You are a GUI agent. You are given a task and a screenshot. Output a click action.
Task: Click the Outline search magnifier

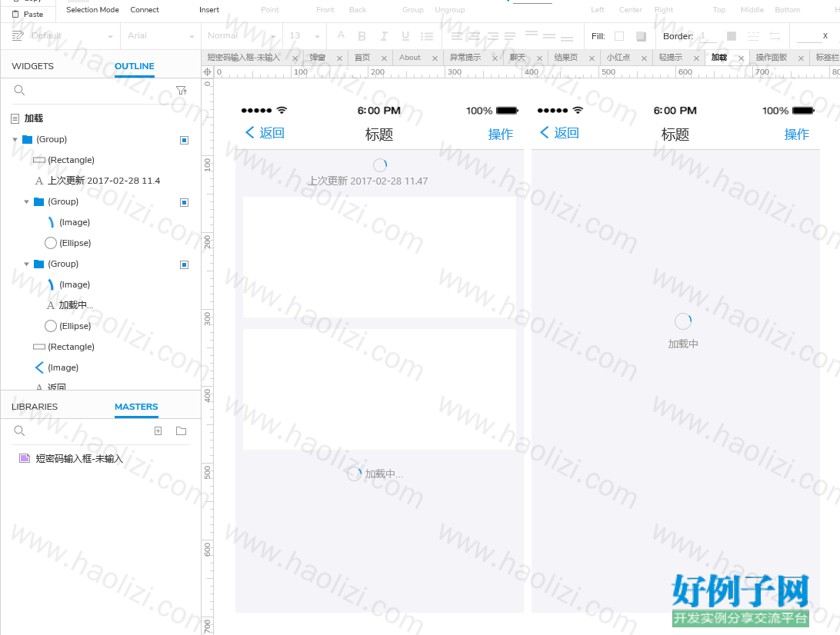coord(19,91)
